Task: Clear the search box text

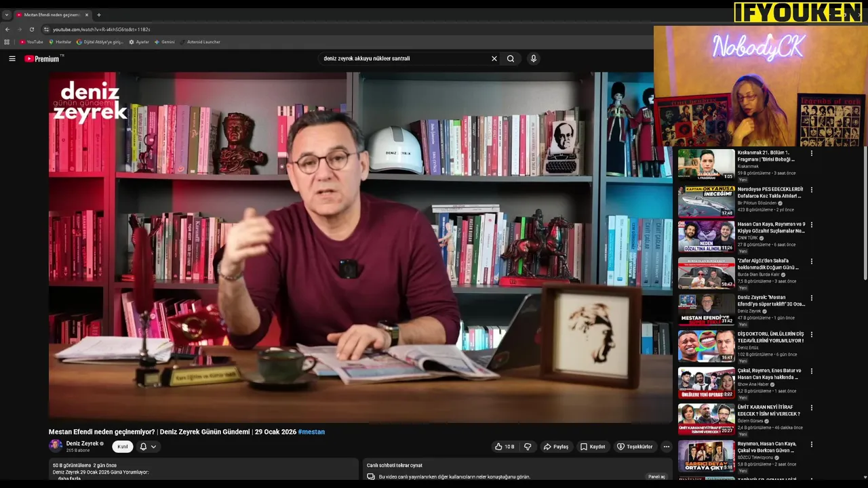Action: pos(494,59)
